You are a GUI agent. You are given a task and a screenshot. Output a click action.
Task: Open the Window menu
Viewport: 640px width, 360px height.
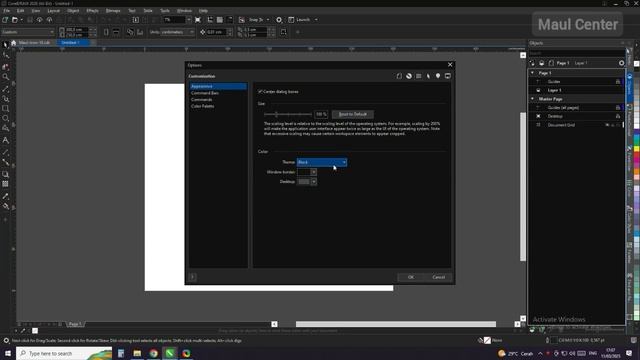point(184,11)
